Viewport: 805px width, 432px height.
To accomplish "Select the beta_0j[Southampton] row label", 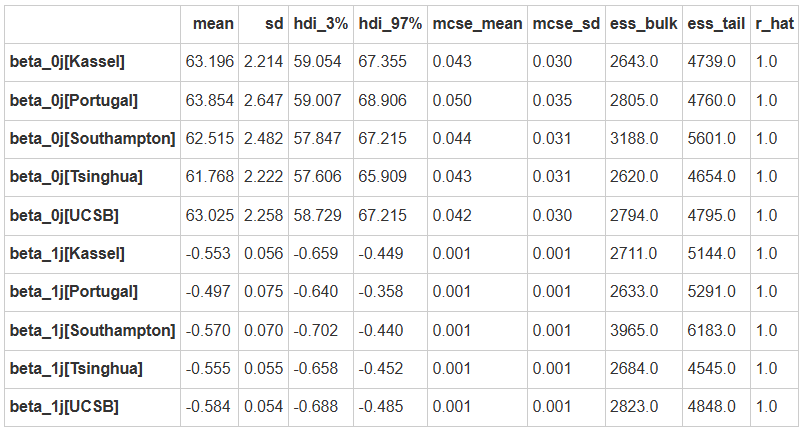I will click(x=90, y=138).
